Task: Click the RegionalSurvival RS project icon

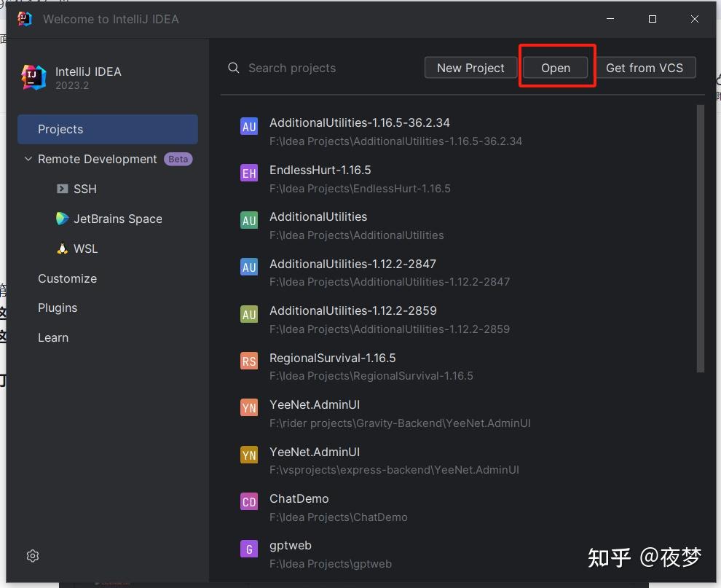Action: click(x=249, y=361)
